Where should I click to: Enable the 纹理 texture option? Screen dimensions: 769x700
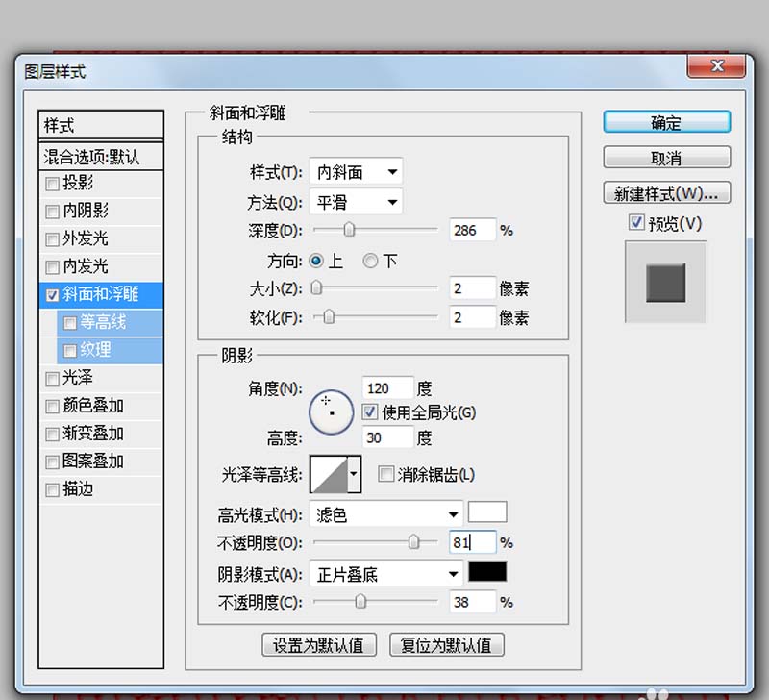[x=70, y=351]
